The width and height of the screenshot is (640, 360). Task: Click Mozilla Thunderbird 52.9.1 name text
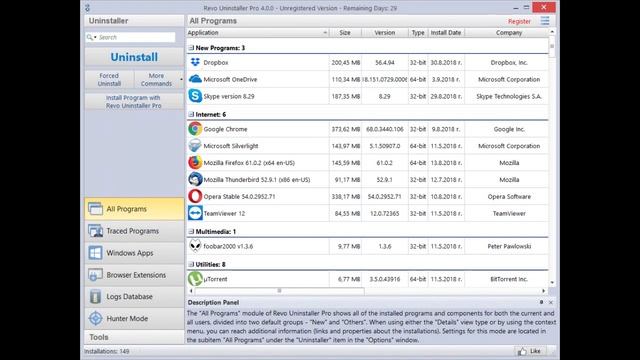point(257,180)
